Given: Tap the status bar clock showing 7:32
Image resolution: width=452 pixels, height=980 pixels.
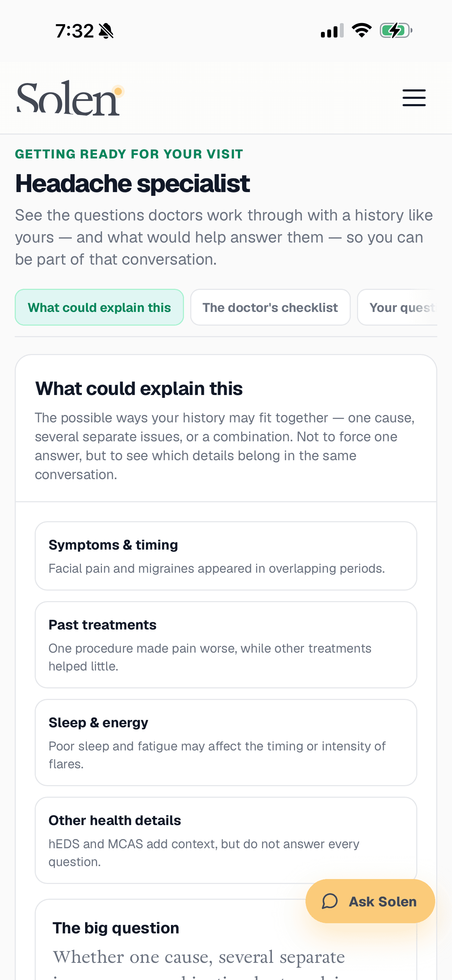Looking at the screenshot, I should point(75,31).
